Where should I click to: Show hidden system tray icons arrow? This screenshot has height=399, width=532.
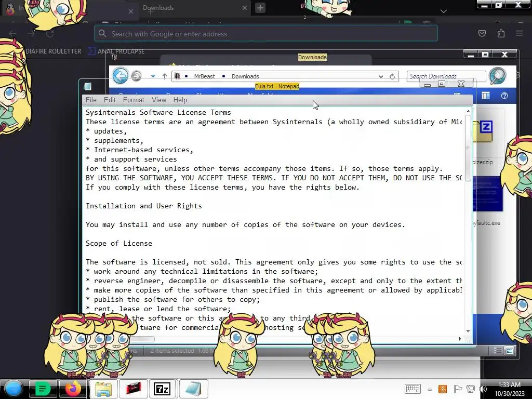click(430, 390)
